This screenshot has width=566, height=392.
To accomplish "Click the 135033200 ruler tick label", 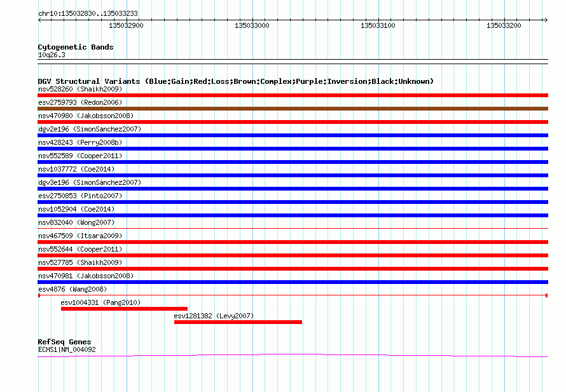I will 504,25.
